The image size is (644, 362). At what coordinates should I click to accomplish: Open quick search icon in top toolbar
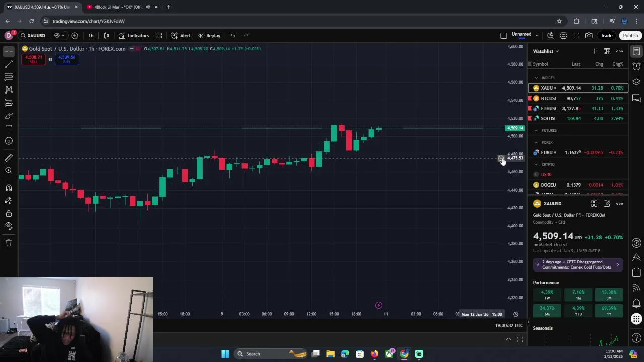coord(550,36)
